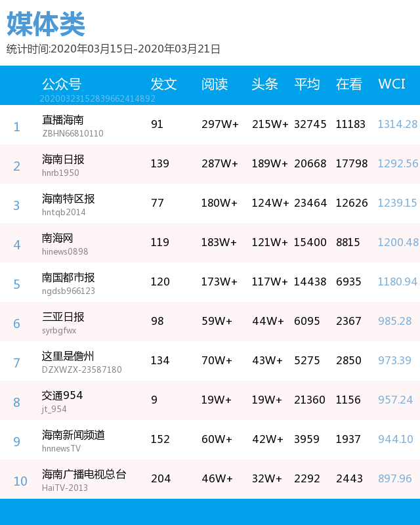Click account ID ngdsb966123
420x525 pixels.
tap(68, 291)
